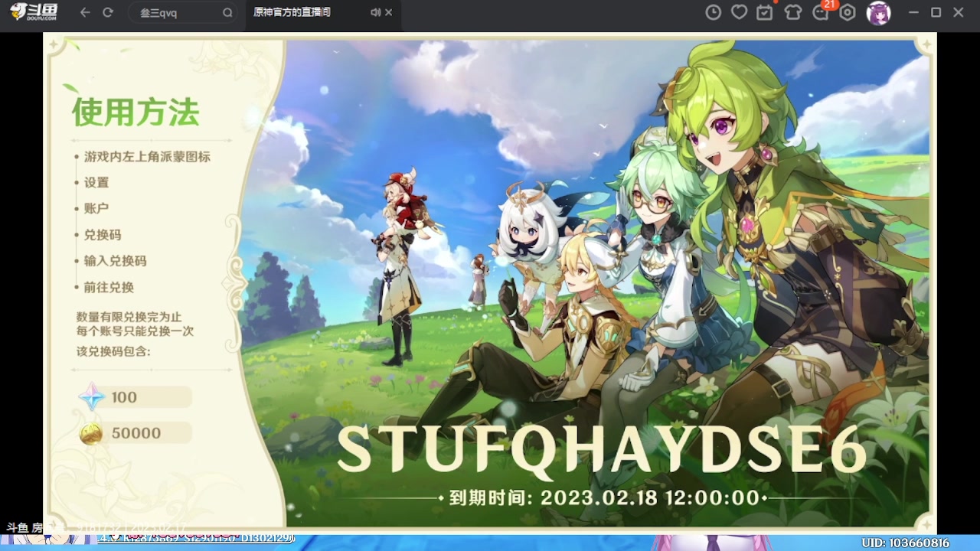Click the redemption code STUFQHAYDSE6
The height and width of the screenshot is (551, 980).
pos(602,451)
